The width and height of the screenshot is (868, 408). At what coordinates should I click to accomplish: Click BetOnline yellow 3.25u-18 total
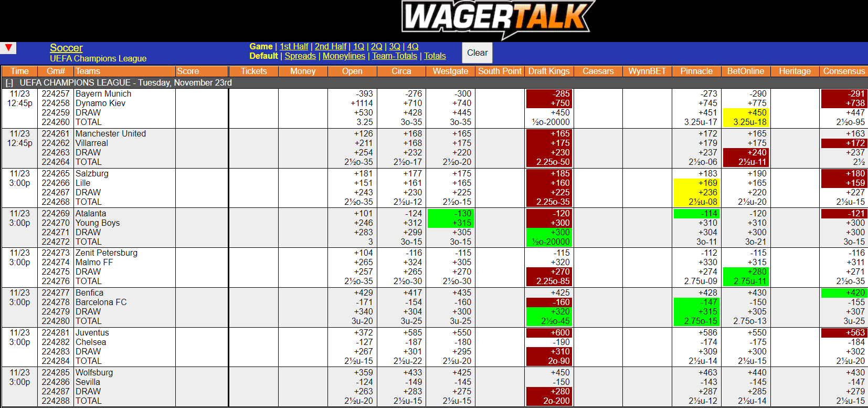pyautogui.click(x=746, y=122)
